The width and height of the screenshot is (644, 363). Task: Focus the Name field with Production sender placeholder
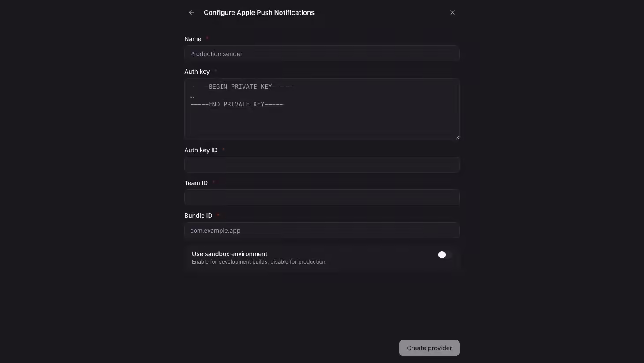click(x=322, y=54)
